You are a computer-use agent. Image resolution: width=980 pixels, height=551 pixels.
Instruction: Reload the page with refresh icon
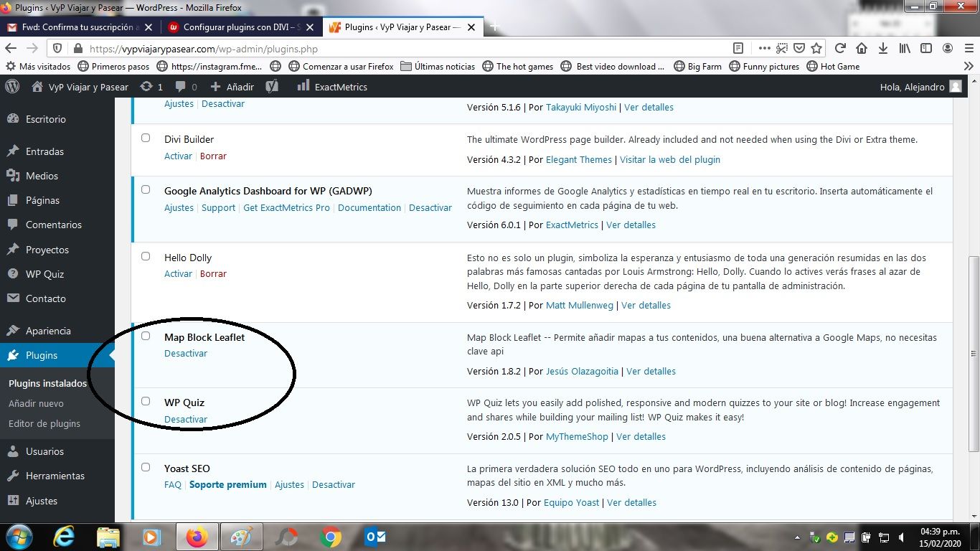[x=840, y=48]
